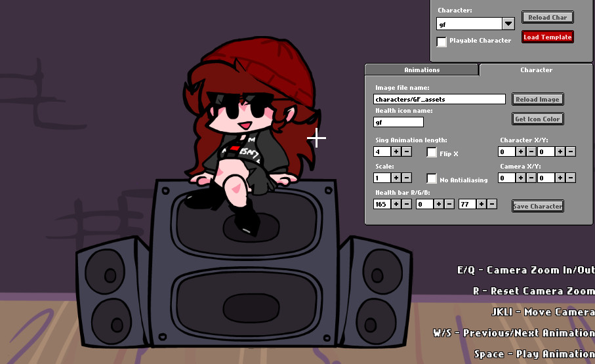Click the white crosshair camera marker
This screenshot has height=364, width=595.
coord(316,138)
